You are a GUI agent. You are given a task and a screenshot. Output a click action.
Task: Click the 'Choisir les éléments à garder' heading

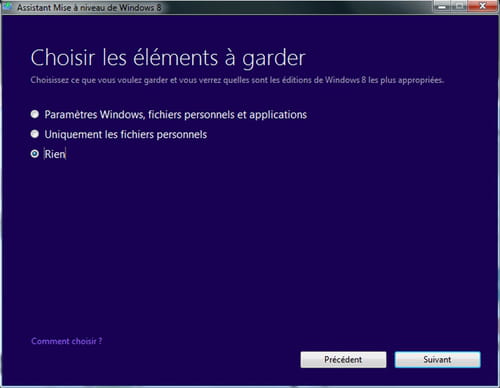pos(168,58)
